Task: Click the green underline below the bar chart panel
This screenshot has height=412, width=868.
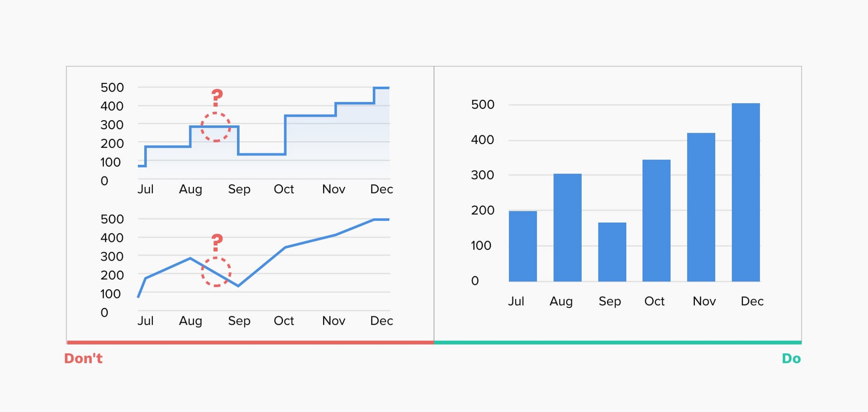Action: tap(618, 343)
